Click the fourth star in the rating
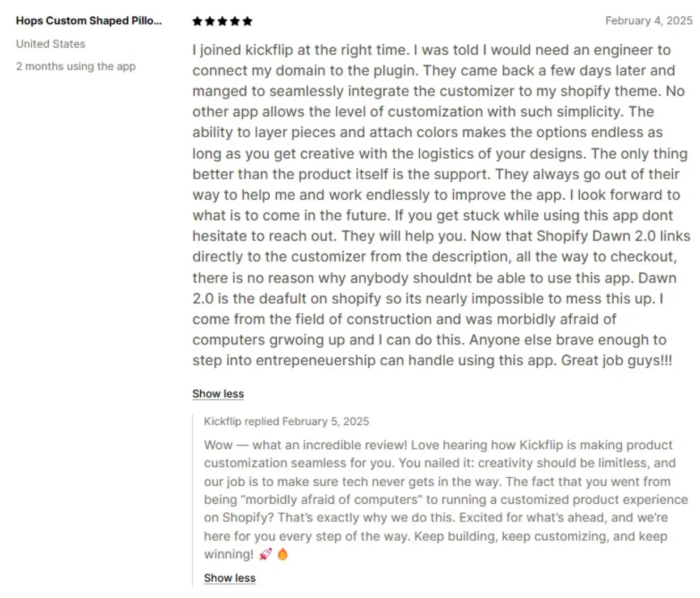This screenshot has height=598, width=700. pos(235,22)
